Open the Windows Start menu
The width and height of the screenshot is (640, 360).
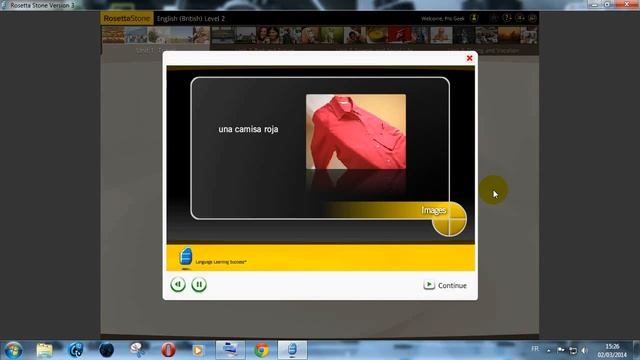[13, 350]
